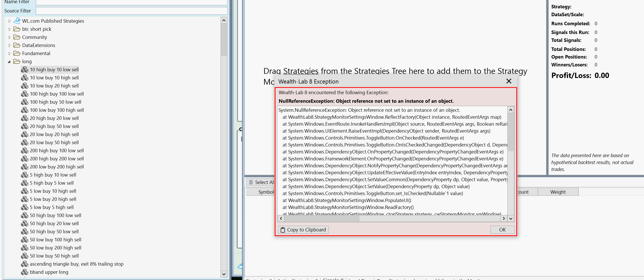Click the Select All list icon

(x=251, y=182)
